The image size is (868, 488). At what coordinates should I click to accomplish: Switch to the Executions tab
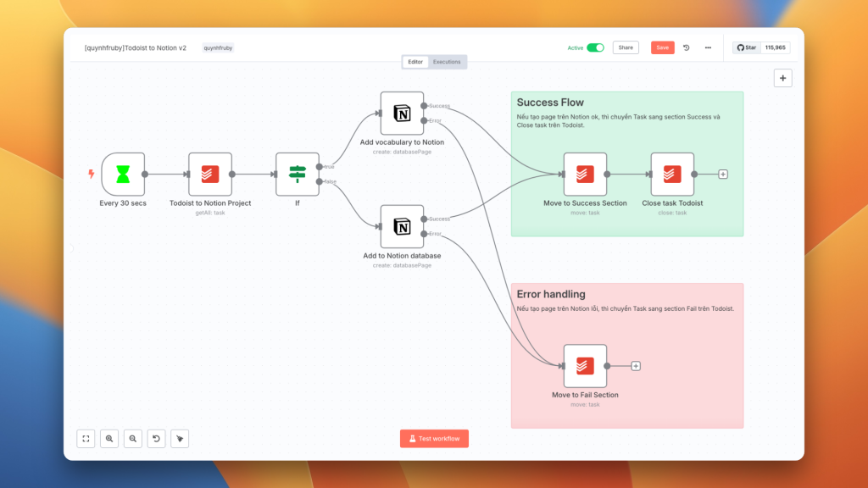tap(447, 62)
